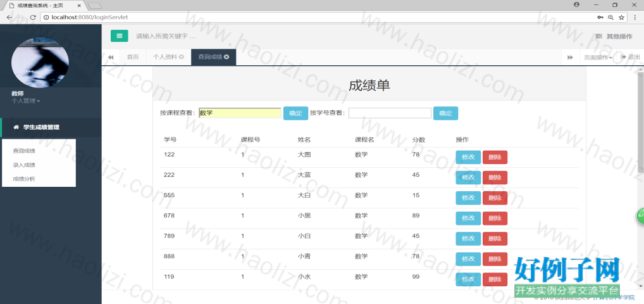Click 删除 for student 789 小白

(x=495, y=239)
